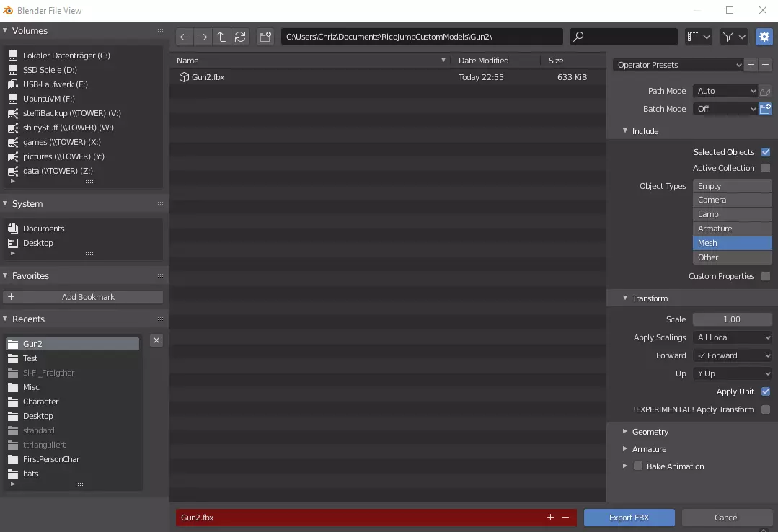778x532 pixels.
Task: Remove the operator preset minus button
Action: pyautogui.click(x=765, y=65)
